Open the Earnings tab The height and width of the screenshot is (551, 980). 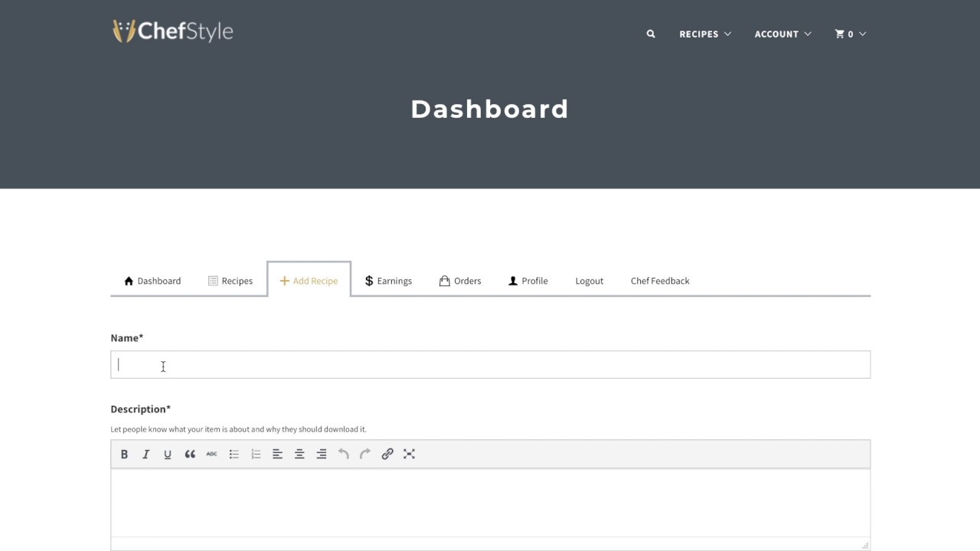pyautogui.click(x=388, y=281)
